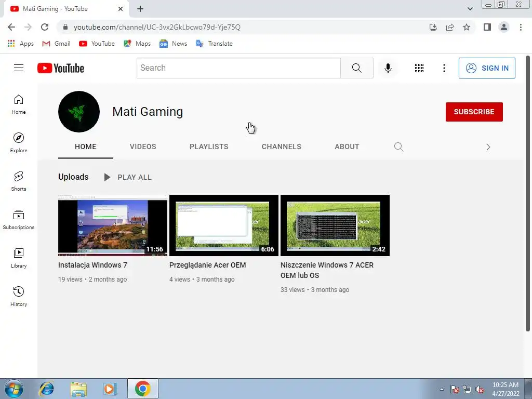Switch to the CHANNELS tab
This screenshot has height=399, width=532.
point(281,147)
